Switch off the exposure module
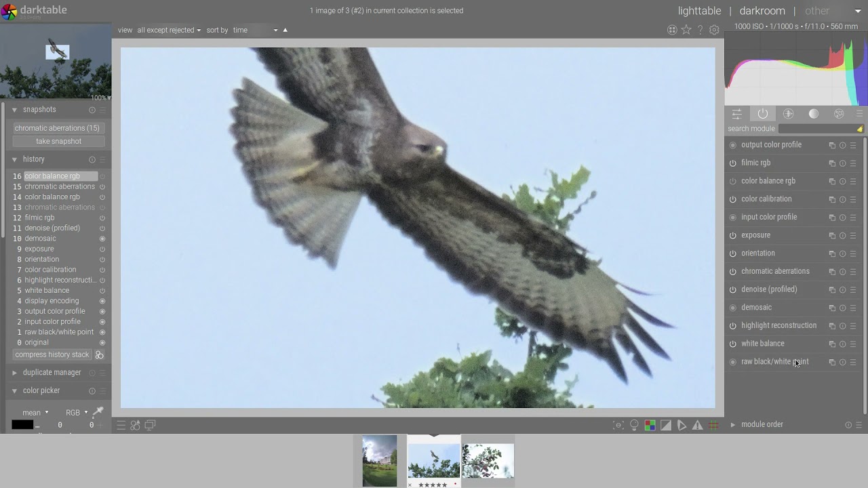 (x=732, y=235)
